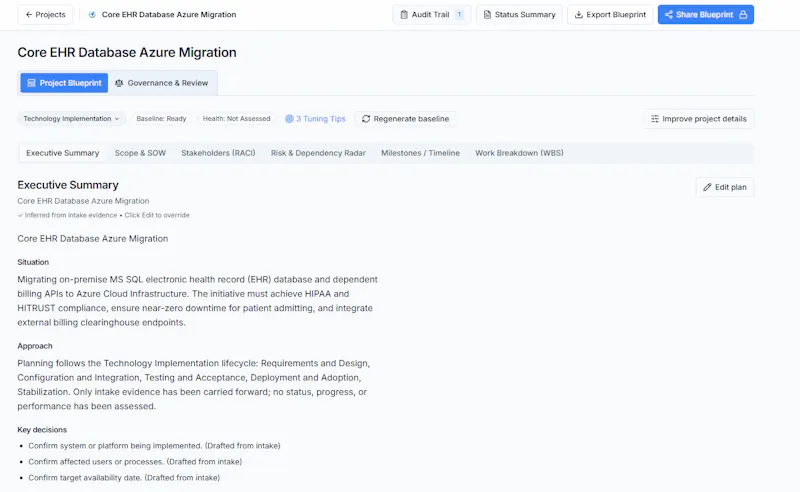Open the Milestones / Timeline tab

(420, 153)
